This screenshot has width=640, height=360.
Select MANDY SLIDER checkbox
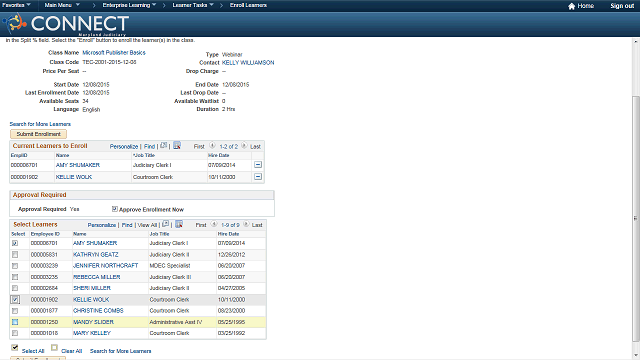tap(15, 322)
